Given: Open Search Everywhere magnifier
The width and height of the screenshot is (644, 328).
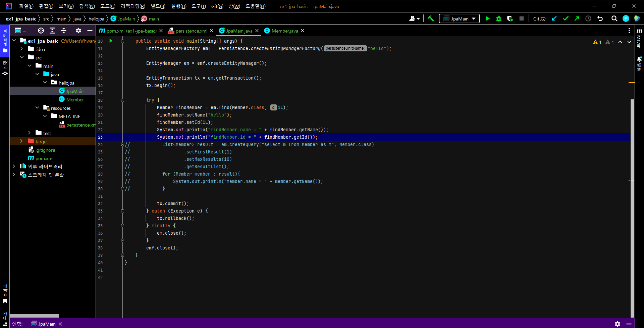Looking at the screenshot, I should coord(614,19).
